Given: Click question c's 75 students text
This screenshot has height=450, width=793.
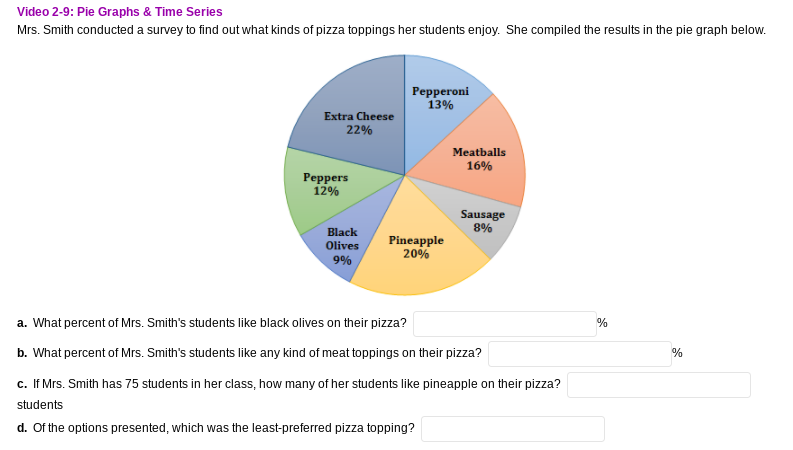Looking at the screenshot, I should pyautogui.click(x=289, y=383).
